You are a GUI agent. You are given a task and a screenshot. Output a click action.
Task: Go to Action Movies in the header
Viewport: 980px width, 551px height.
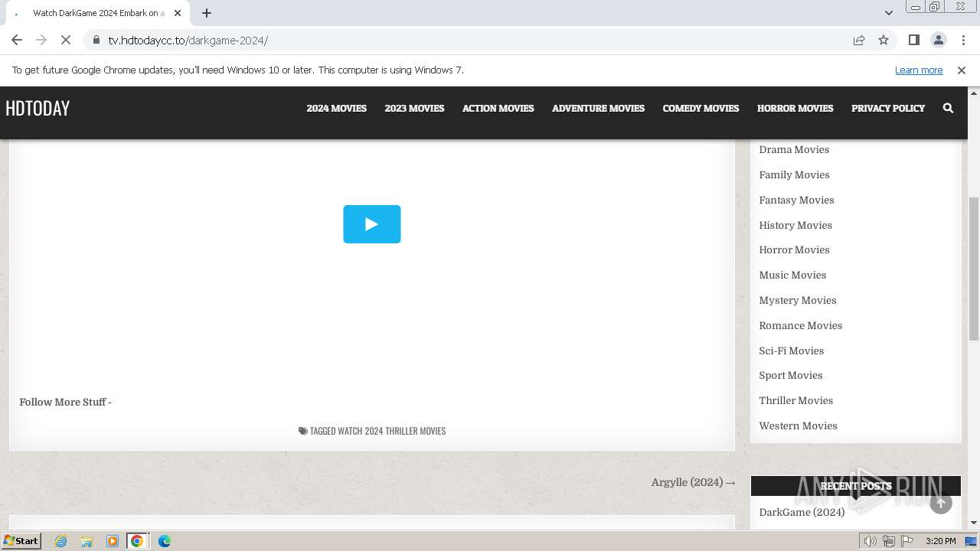(x=498, y=109)
